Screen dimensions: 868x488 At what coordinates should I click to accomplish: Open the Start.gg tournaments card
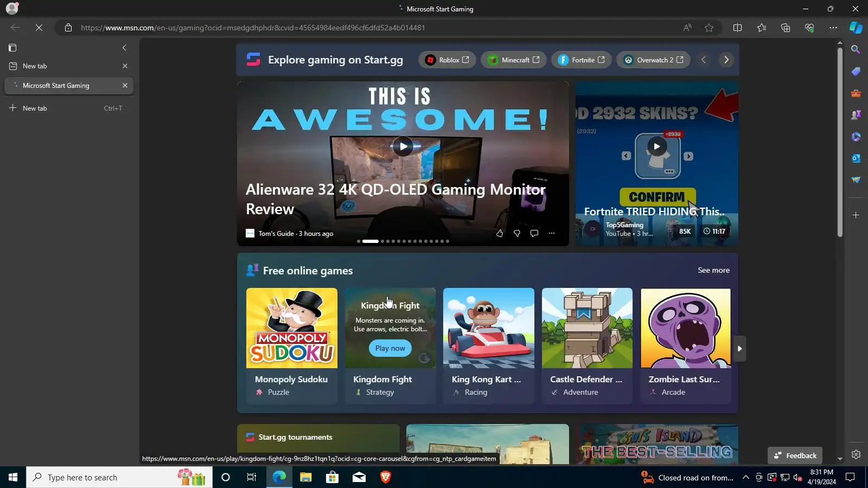pos(318,444)
